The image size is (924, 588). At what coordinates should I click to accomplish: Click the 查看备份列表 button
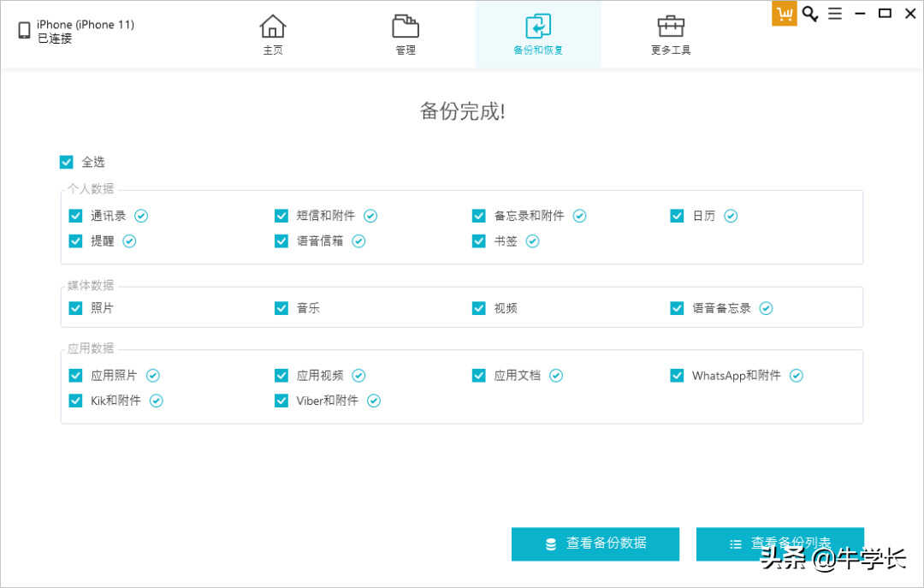coord(779,543)
